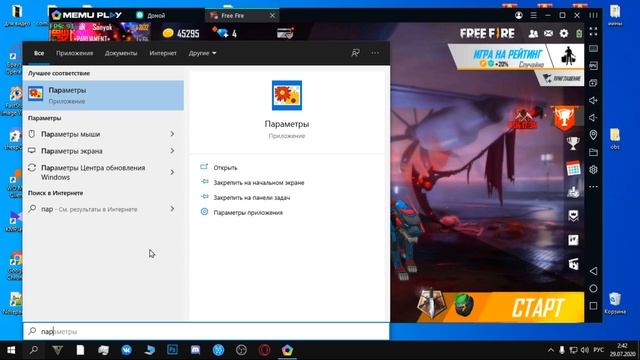Image resolution: width=640 pixels, height=360 pixels.
Task: Show more MEmu sidebar tools ellipsis
Action: (x=593, y=187)
